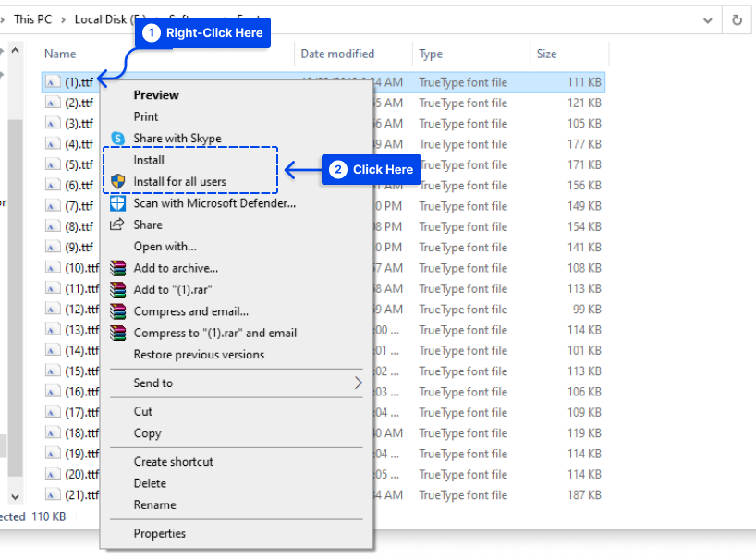Screen dimensions: 756x559
Task: Click the 187 KB size of (21).ttf
Action: (x=584, y=495)
